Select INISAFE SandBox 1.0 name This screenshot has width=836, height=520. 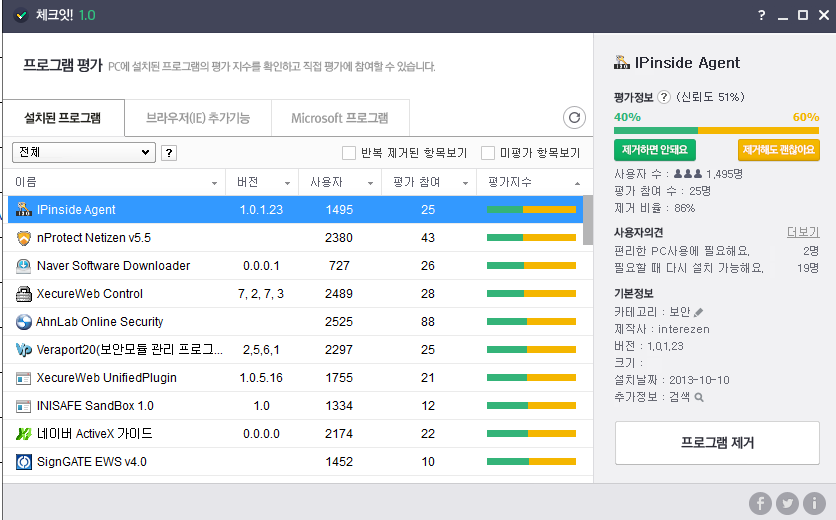click(95, 406)
